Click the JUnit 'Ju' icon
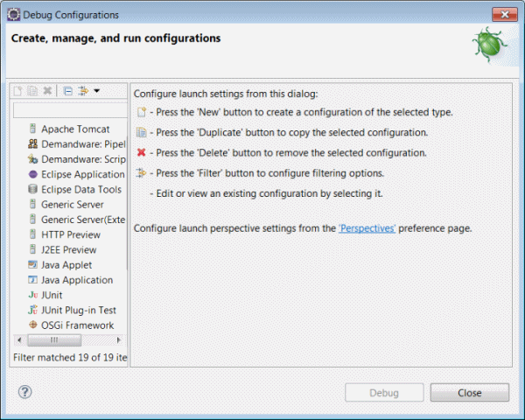This screenshot has height=420, width=525. click(33, 295)
